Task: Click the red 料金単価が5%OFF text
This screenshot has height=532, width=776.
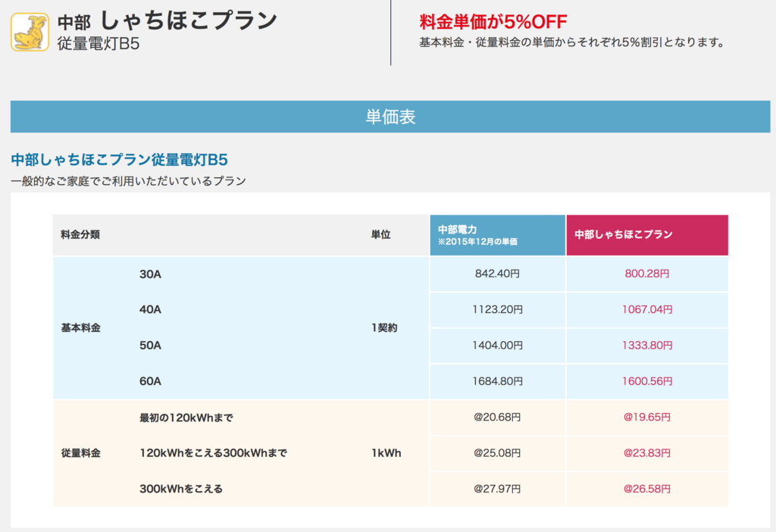Action: click(493, 22)
